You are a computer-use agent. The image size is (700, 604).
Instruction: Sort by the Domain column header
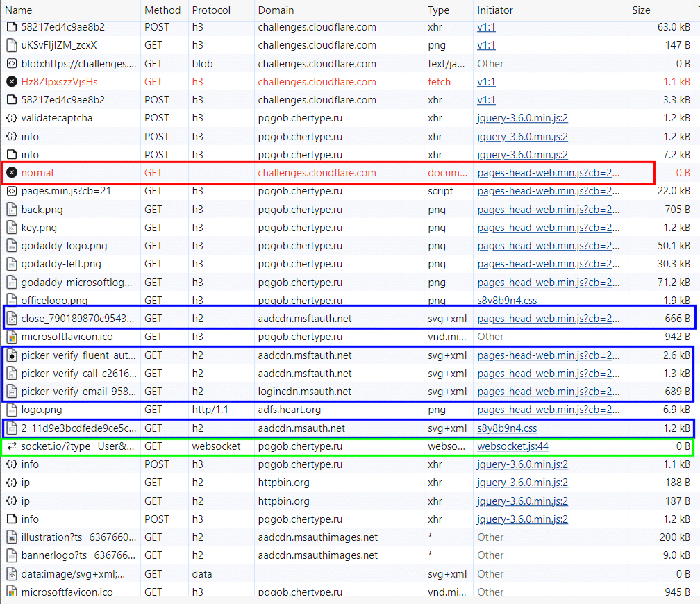[x=276, y=10]
